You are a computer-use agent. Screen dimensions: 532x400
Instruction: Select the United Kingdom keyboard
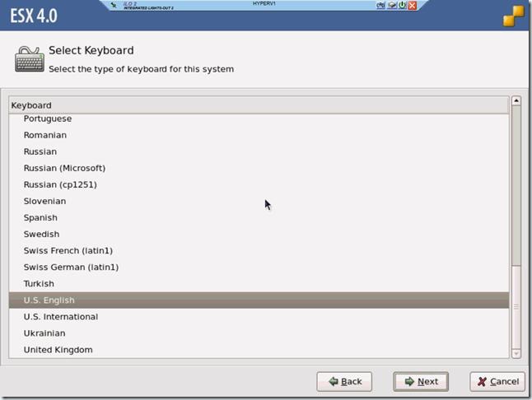pos(259,350)
